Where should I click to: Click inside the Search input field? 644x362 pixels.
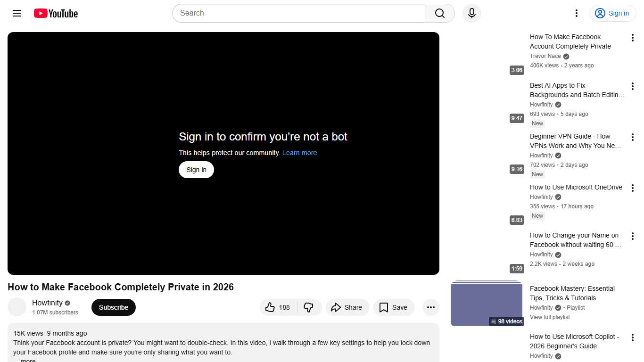[x=297, y=13]
